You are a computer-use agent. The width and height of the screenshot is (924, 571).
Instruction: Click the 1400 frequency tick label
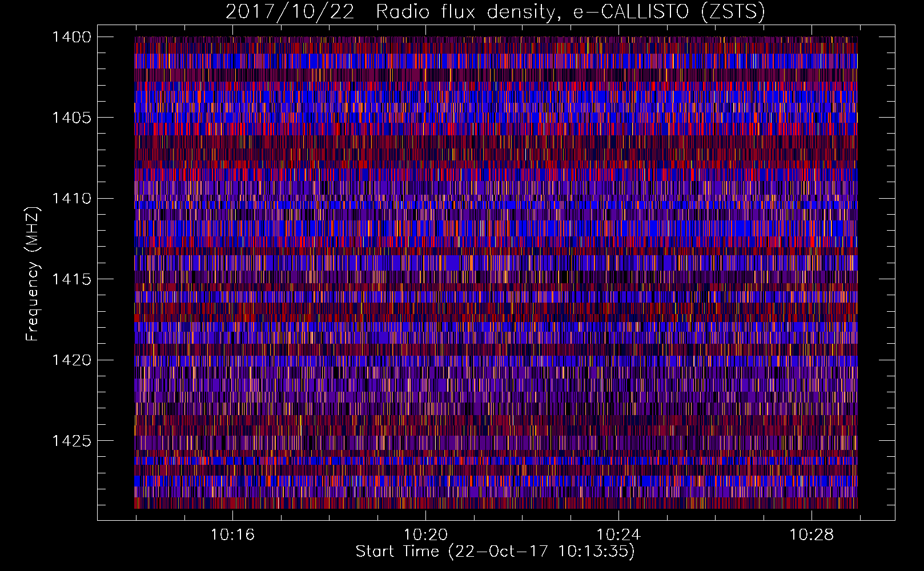pyautogui.click(x=71, y=37)
